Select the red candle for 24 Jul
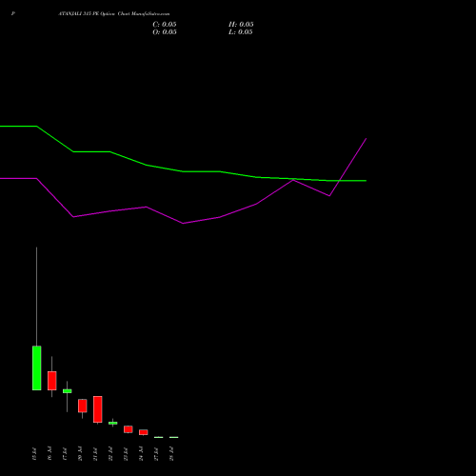Image resolution: width=476 pixels, height=476 pixels. click(144, 432)
